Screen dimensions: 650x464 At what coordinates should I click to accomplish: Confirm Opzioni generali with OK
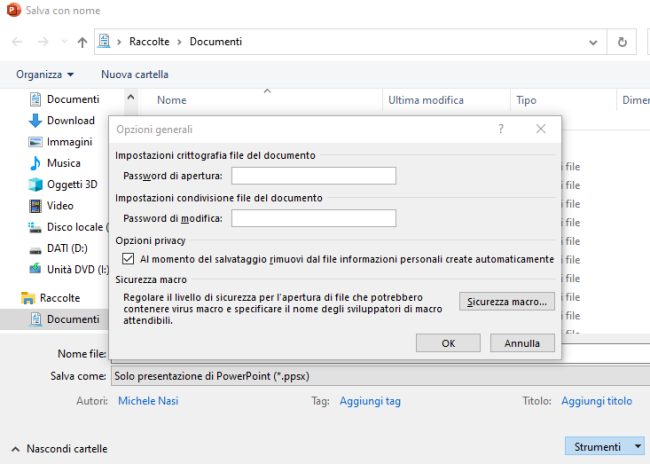448,343
